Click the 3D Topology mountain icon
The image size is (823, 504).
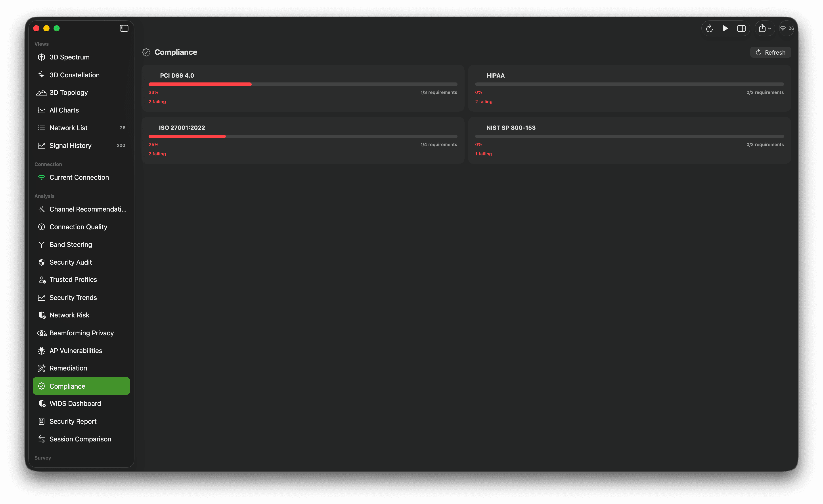pyautogui.click(x=41, y=93)
